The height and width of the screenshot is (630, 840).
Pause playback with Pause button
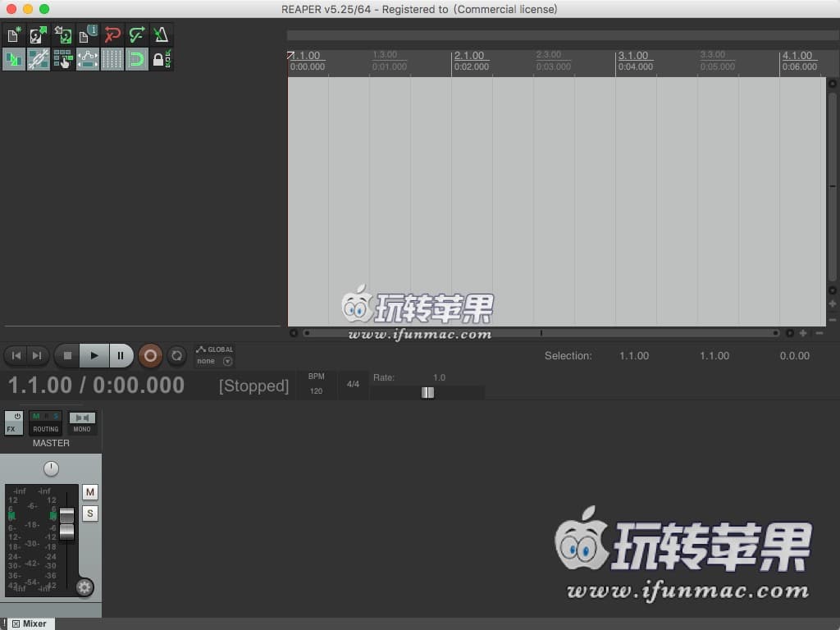click(x=121, y=356)
